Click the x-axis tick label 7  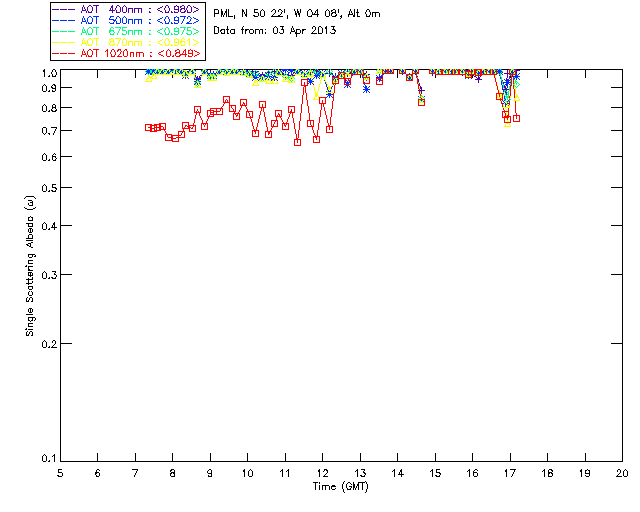point(135,473)
